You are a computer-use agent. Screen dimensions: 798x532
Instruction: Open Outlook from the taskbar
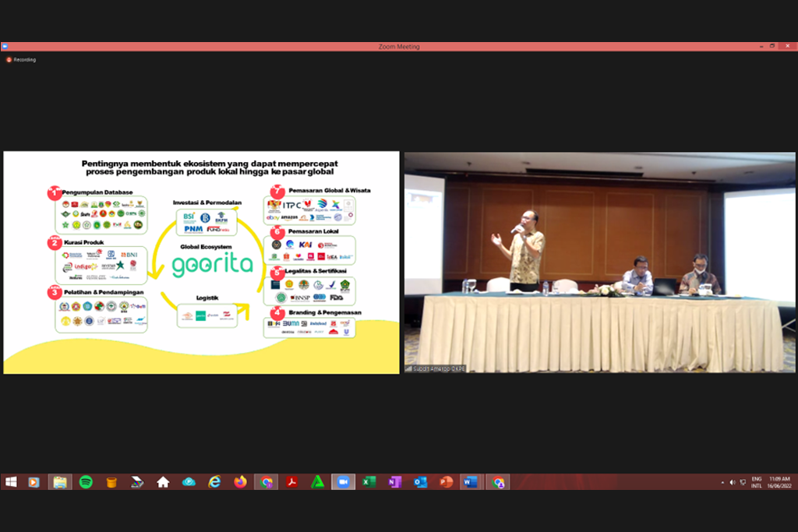[420, 482]
